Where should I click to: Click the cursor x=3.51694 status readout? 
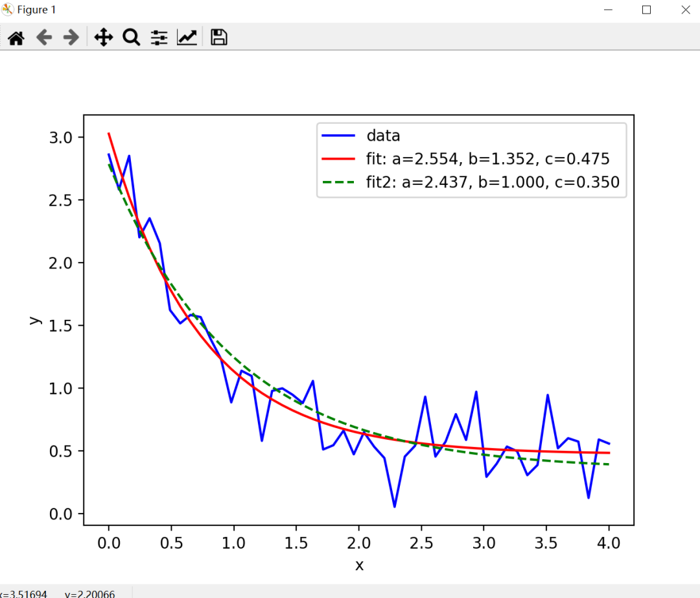pos(23,594)
